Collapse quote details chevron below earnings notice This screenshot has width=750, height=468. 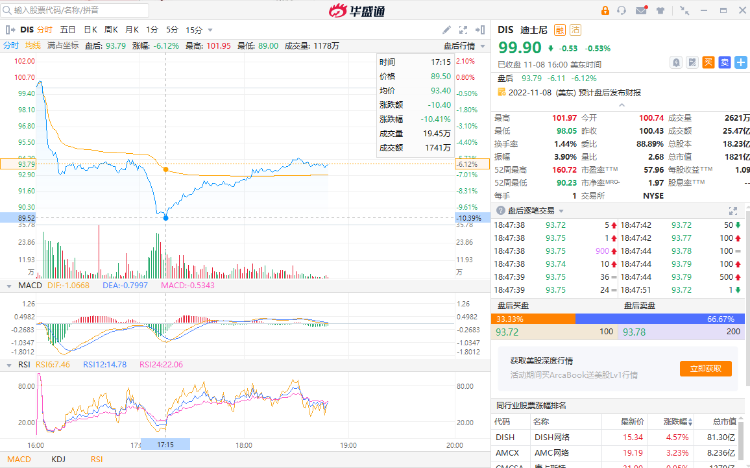coord(621,105)
